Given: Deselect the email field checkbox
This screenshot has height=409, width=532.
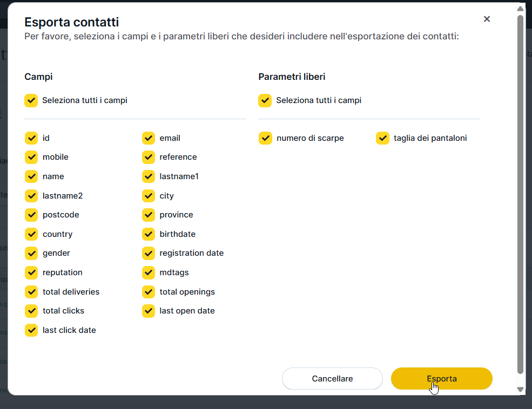Looking at the screenshot, I should point(149,138).
